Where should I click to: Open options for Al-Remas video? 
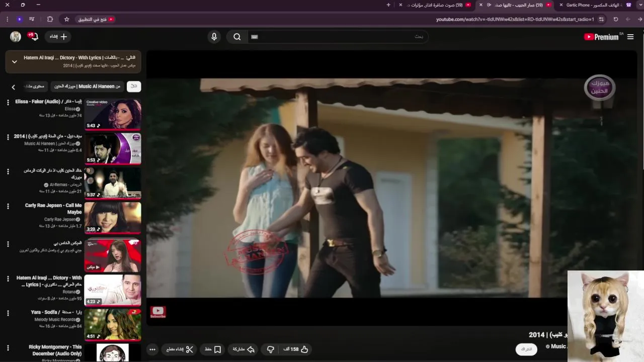coord(8,171)
